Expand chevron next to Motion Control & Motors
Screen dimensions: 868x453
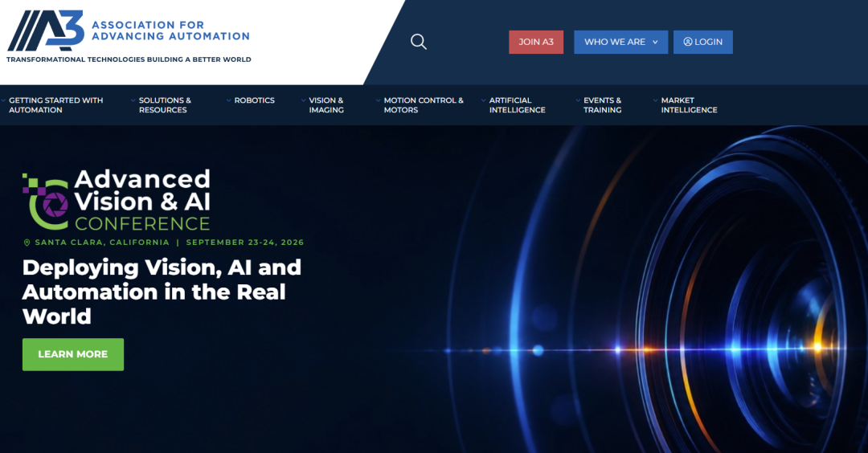378,100
